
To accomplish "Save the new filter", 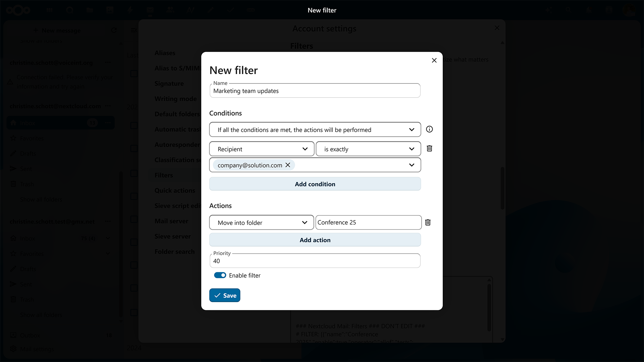I will [x=225, y=295].
